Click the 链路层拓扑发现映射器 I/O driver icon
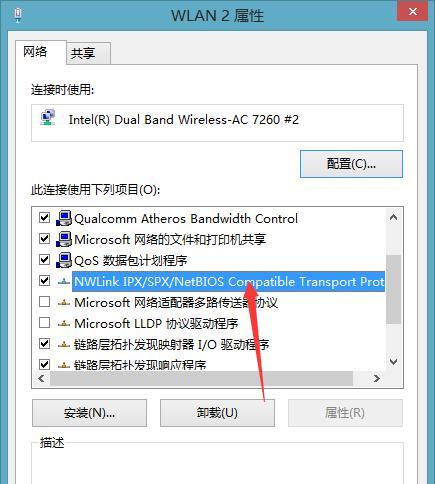 coord(64,344)
